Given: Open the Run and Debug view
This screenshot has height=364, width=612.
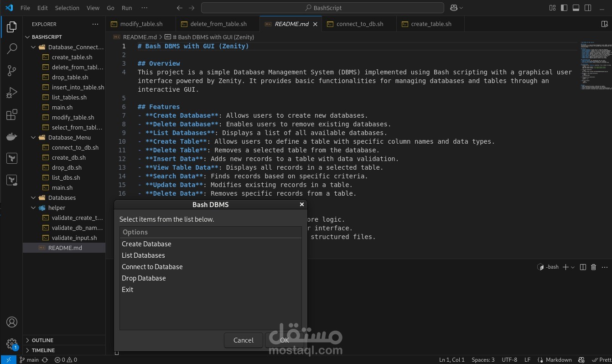Looking at the screenshot, I should coord(12,93).
